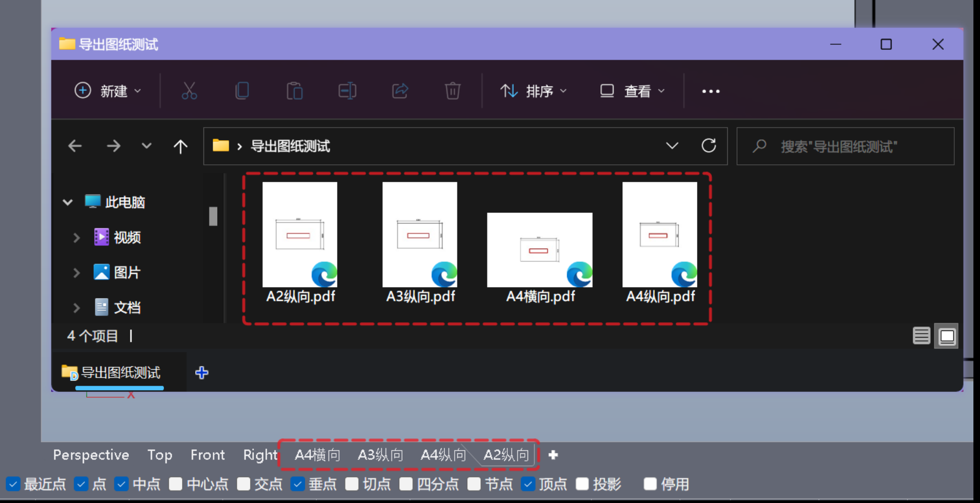Click the 新建 new button
Image resolution: width=980 pixels, height=503 pixels.
tap(107, 91)
